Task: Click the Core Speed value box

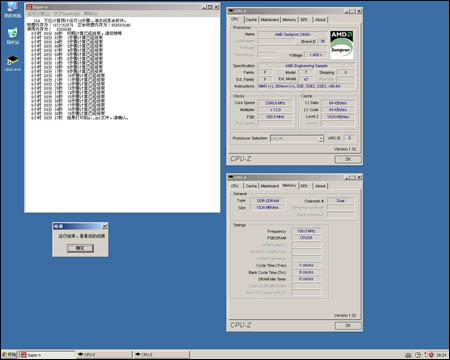Action: tap(275, 103)
